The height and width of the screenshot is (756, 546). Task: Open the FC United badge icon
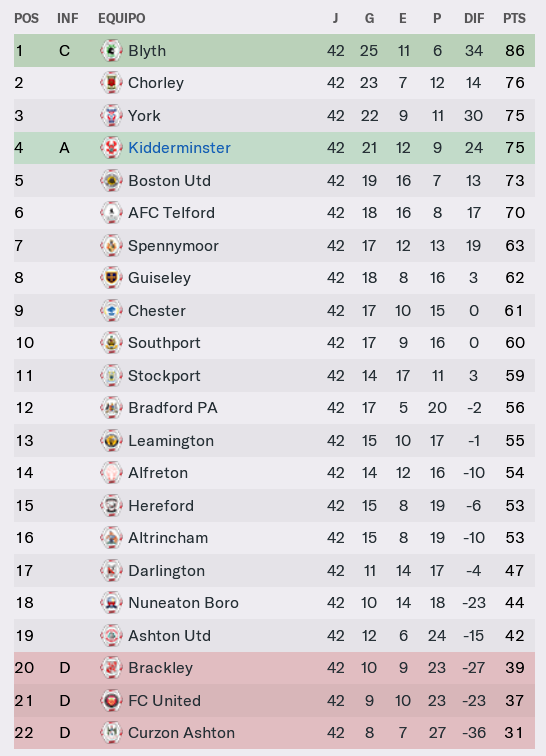click(x=111, y=701)
